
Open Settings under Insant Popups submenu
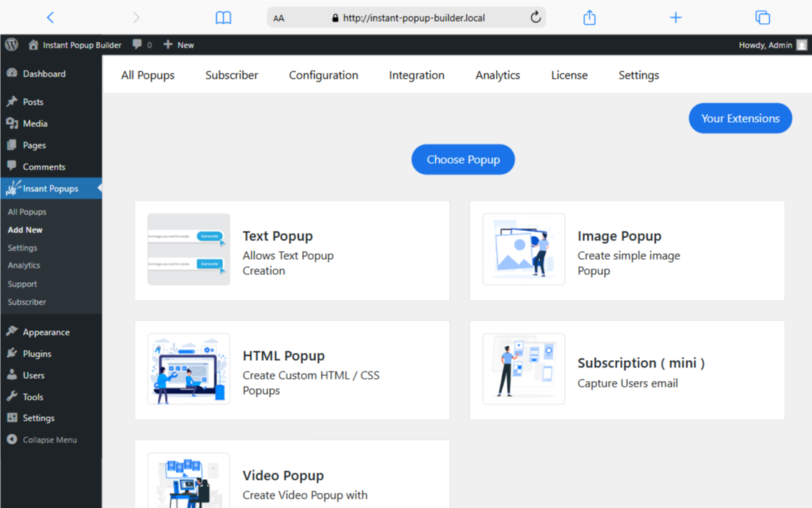point(22,248)
